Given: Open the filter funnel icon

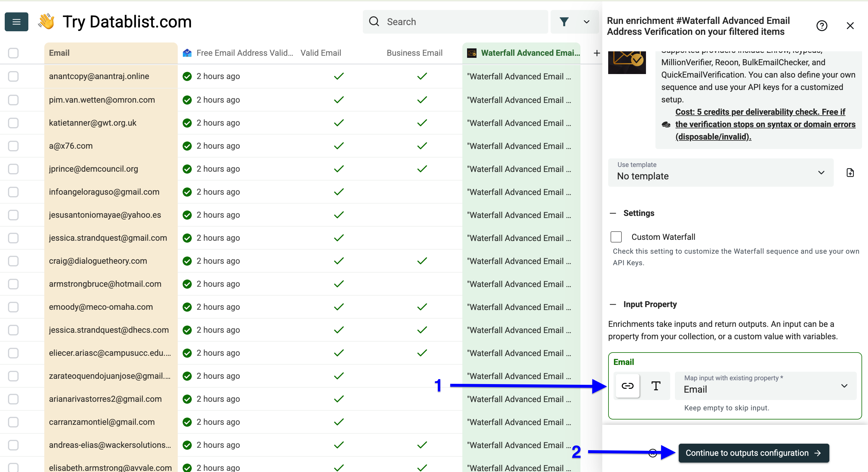Looking at the screenshot, I should (x=564, y=22).
